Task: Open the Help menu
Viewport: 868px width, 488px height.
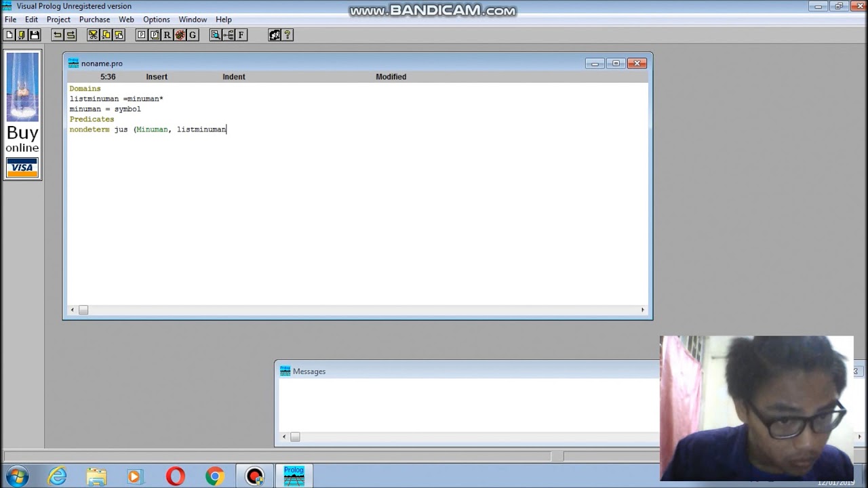Action: tap(223, 20)
